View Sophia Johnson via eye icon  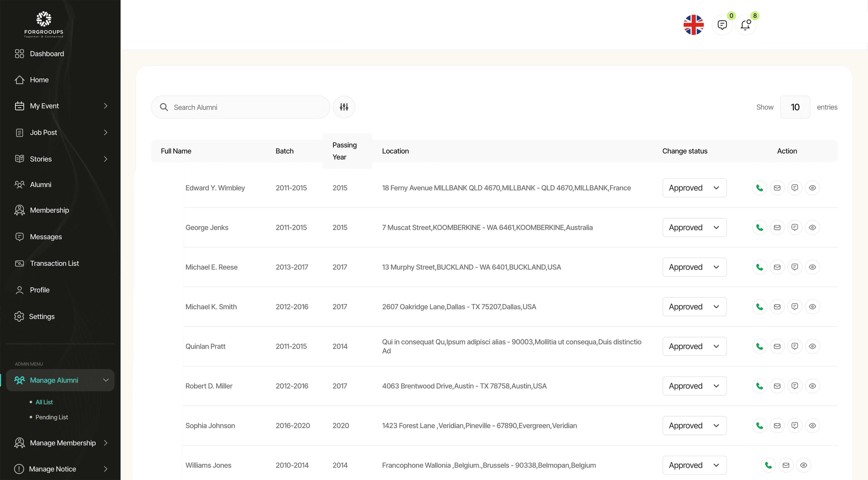click(x=812, y=425)
